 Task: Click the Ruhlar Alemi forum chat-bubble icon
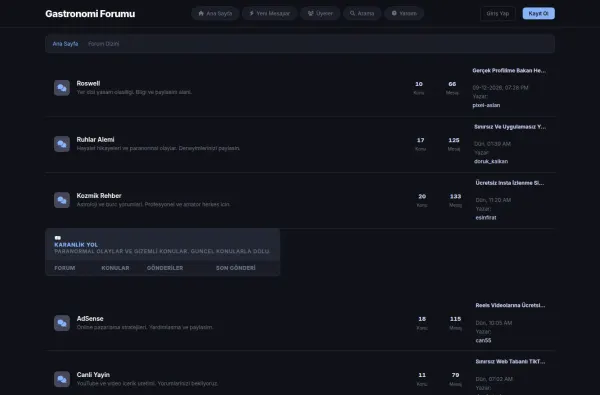coord(62,144)
